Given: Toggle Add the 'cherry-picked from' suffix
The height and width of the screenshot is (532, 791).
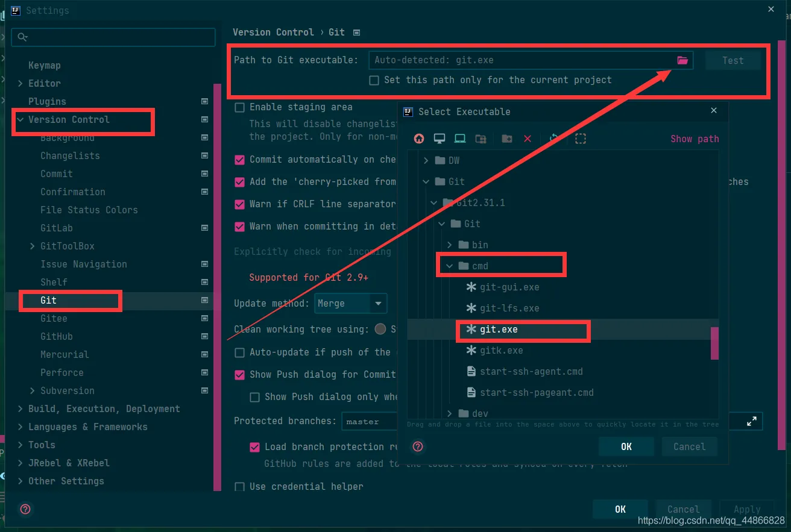Looking at the screenshot, I should pyautogui.click(x=239, y=182).
